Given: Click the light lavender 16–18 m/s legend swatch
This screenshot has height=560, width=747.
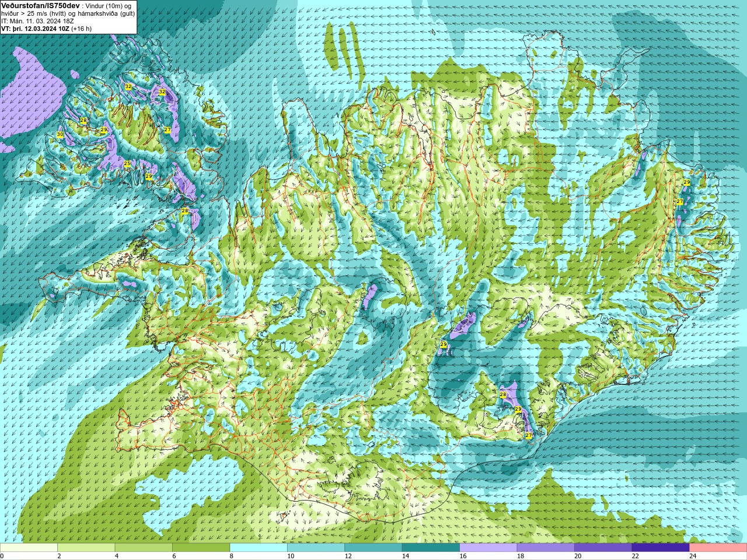Looking at the screenshot, I should (x=488, y=548).
